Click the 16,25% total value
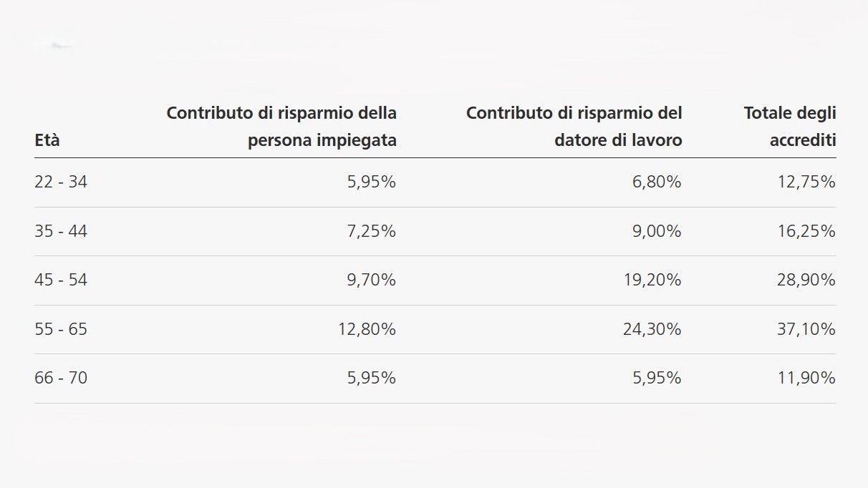 [806, 232]
